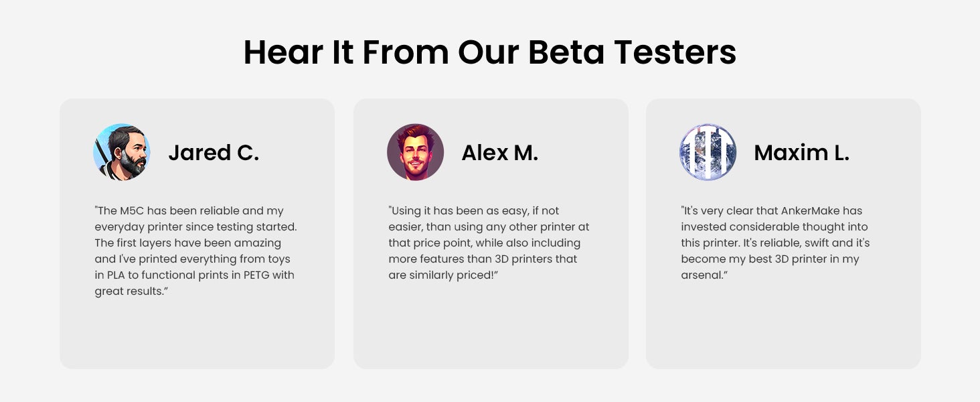Screen dimensions: 980x402
Task: Click Alex M.'s testimonial quote text
Action: pyautogui.click(x=489, y=243)
